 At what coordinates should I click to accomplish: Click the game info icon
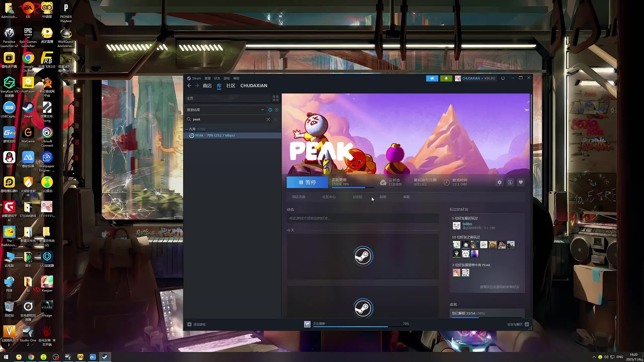point(510,183)
